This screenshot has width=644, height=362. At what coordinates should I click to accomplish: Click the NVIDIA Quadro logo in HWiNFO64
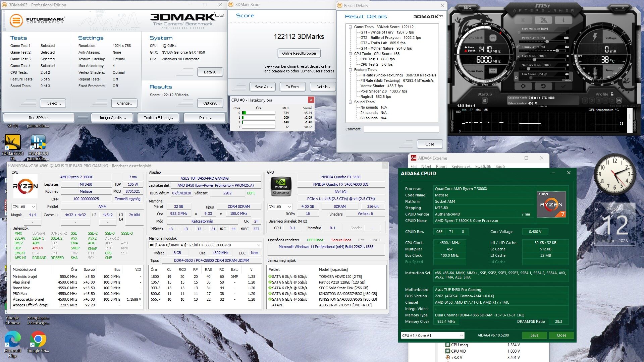[281, 186]
